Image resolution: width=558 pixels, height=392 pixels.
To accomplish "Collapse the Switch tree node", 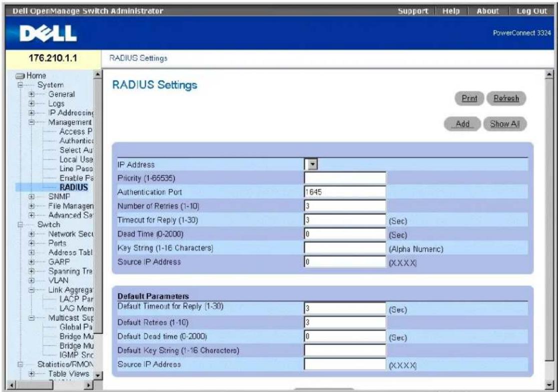I will coord(21,224).
